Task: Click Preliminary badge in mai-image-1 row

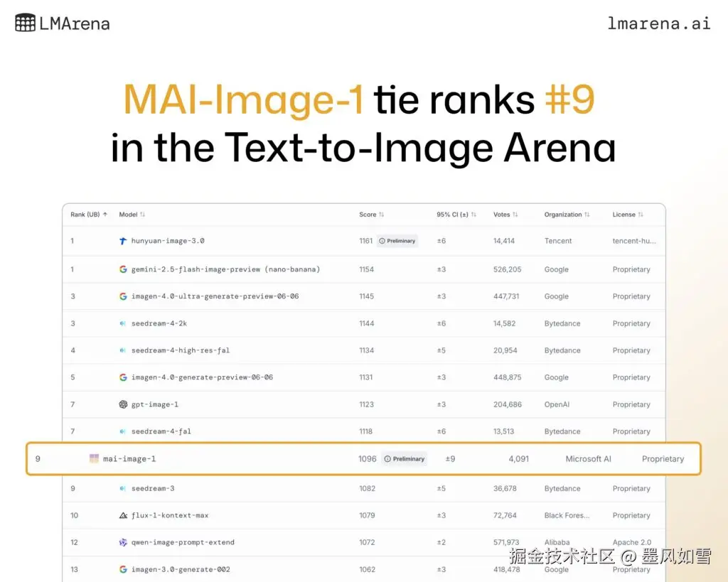Action: (404, 458)
